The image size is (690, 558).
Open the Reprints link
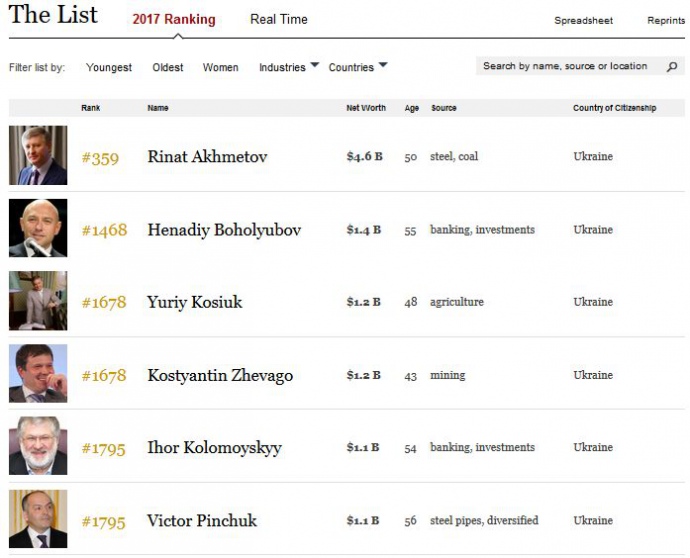tap(666, 21)
